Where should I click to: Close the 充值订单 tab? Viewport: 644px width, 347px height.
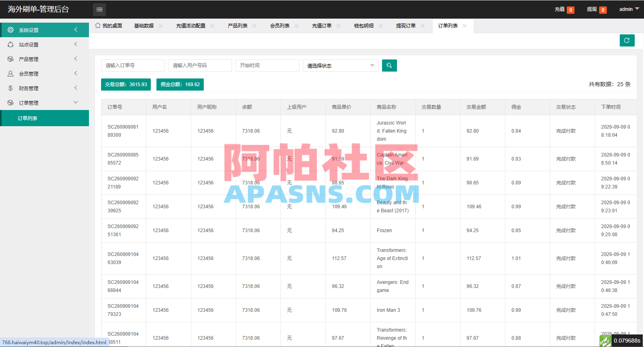point(338,25)
